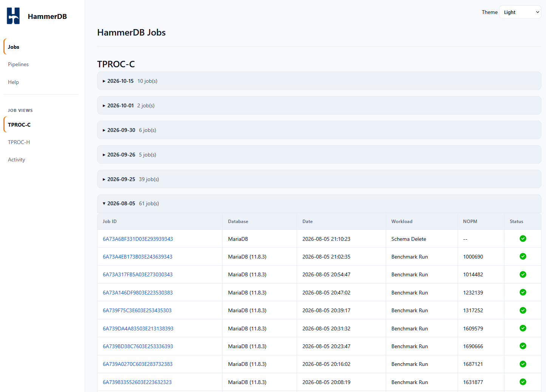This screenshot has height=392, width=546.
Task: Go to Jobs in the sidebar
Action: (x=41, y=47)
